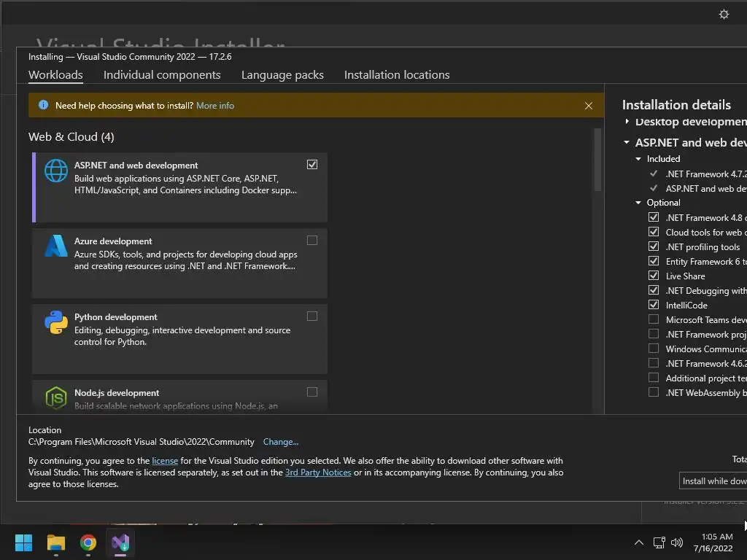Open 3rd Party Notices link

coord(318,472)
